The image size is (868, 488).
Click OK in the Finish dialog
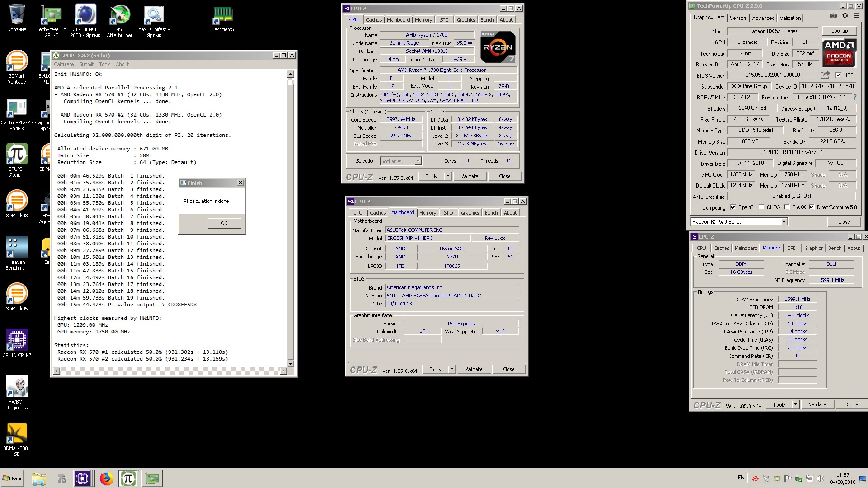224,223
